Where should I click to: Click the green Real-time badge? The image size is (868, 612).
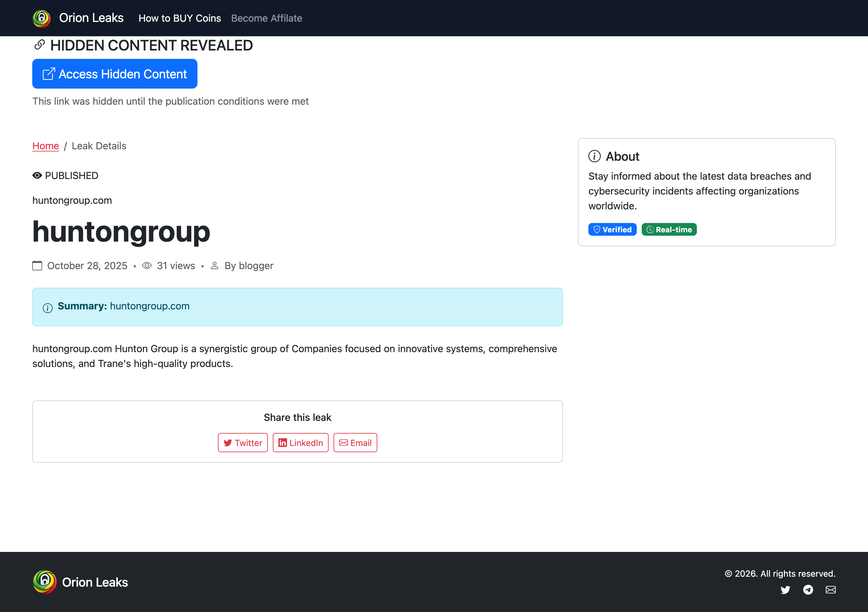click(x=669, y=229)
